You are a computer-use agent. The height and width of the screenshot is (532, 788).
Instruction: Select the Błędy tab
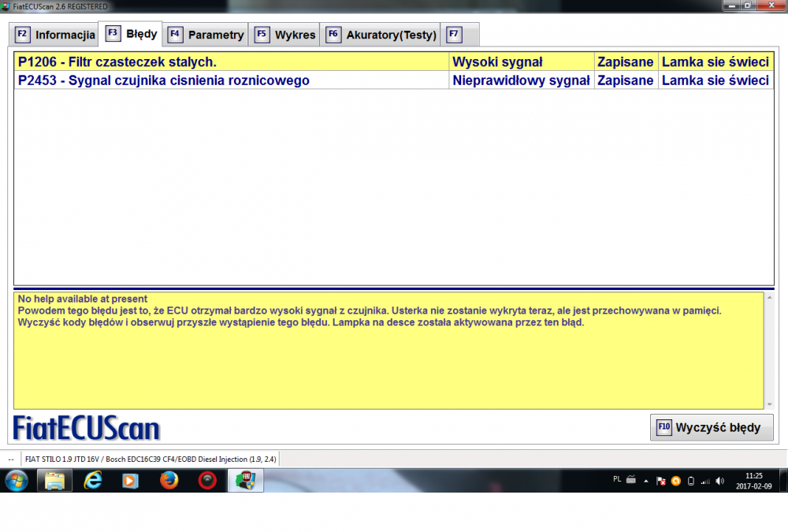tap(131, 34)
